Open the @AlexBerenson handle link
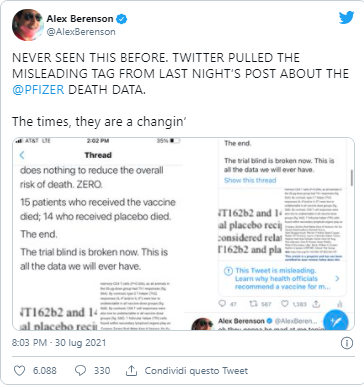 (81, 32)
